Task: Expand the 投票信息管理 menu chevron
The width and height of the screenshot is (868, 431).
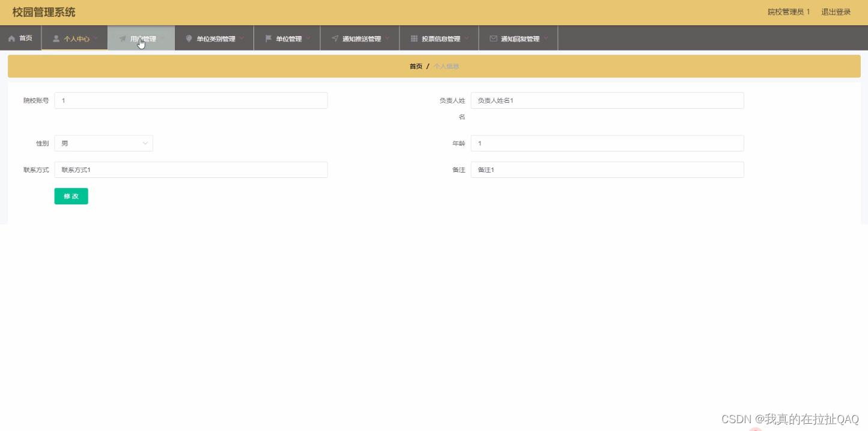Action: [467, 38]
